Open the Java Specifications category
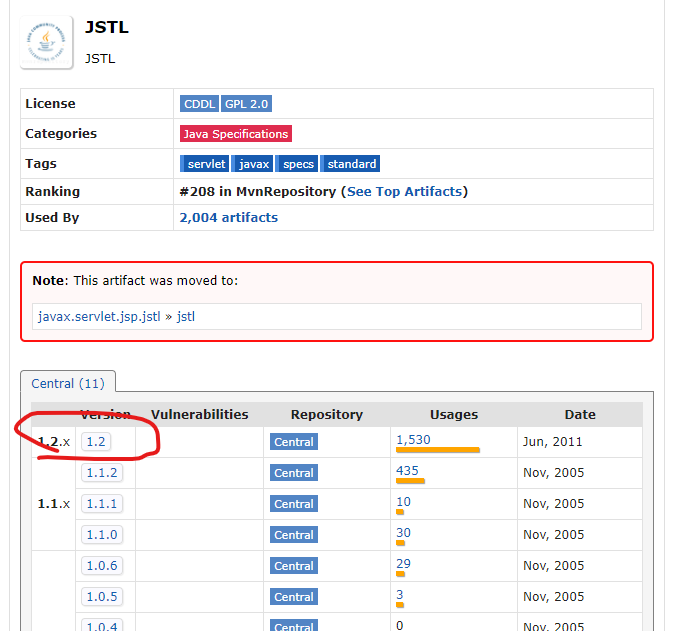Image resolution: width=674 pixels, height=631 pixels. click(236, 134)
